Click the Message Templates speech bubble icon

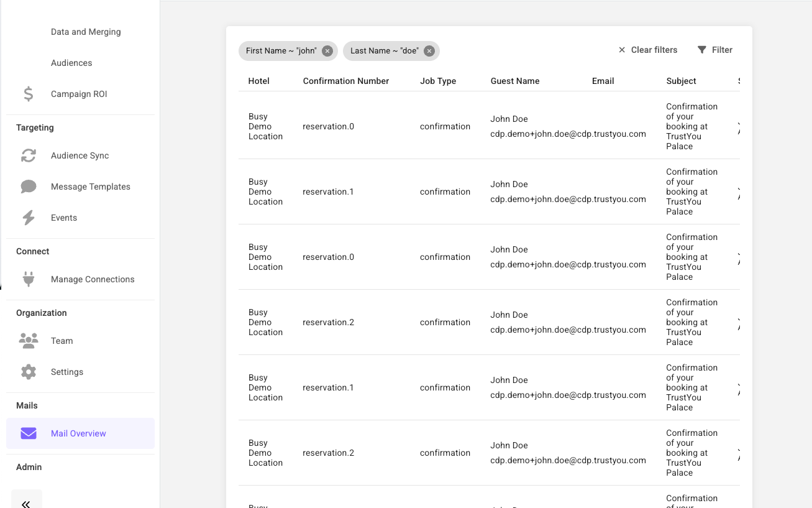[29, 187]
